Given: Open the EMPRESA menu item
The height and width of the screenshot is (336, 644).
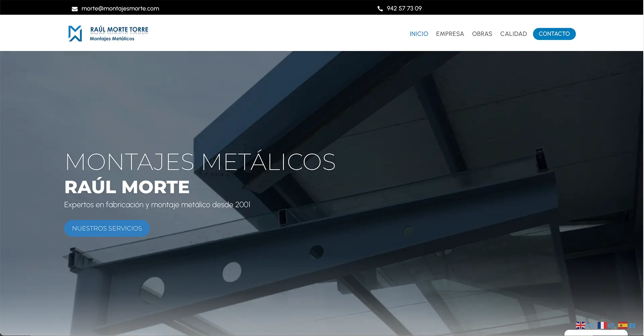Looking at the screenshot, I should point(450,34).
